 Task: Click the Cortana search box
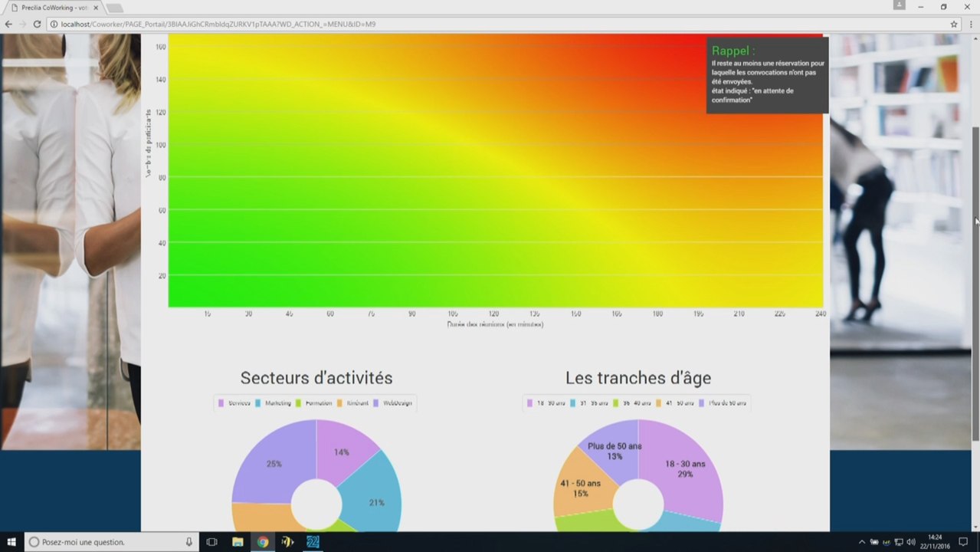[110, 542]
